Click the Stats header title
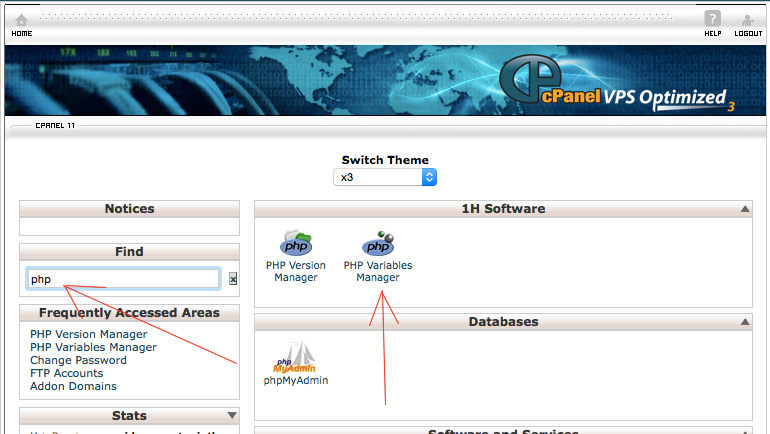770x434 pixels. point(129,415)
